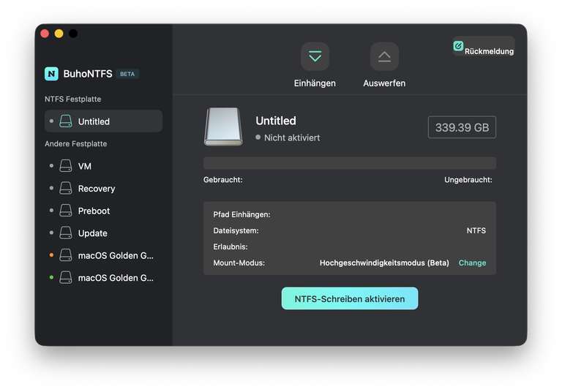
Task: Click the drive icon beside Update
Action: (66, 233)
